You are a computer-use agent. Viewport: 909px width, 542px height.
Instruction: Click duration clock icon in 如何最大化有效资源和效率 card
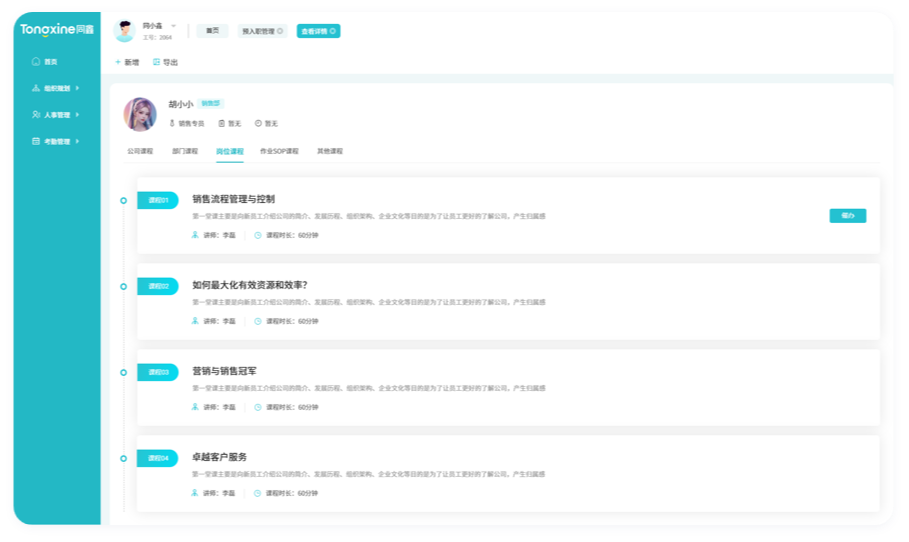pyautogui.click(x=258, y=321)
